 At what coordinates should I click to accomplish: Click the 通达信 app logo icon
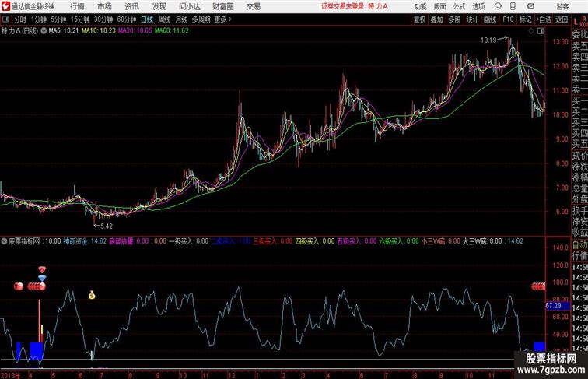tap(5, 6)
